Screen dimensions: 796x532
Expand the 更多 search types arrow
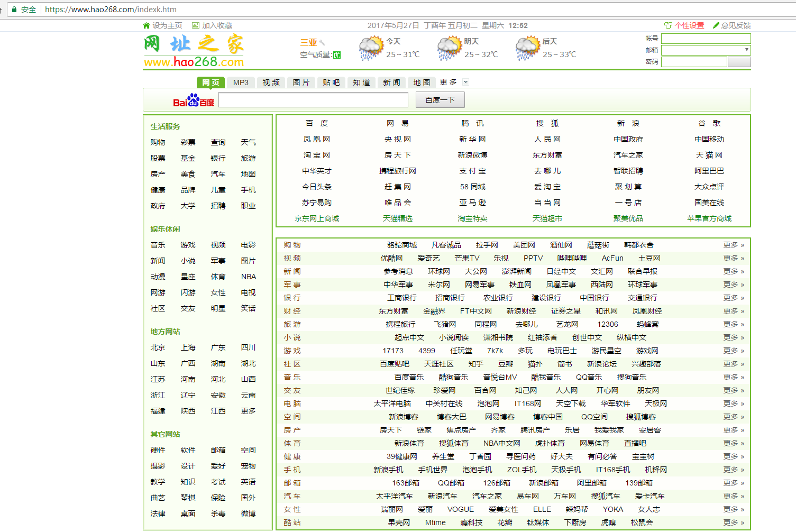click(x=465, y=82)
